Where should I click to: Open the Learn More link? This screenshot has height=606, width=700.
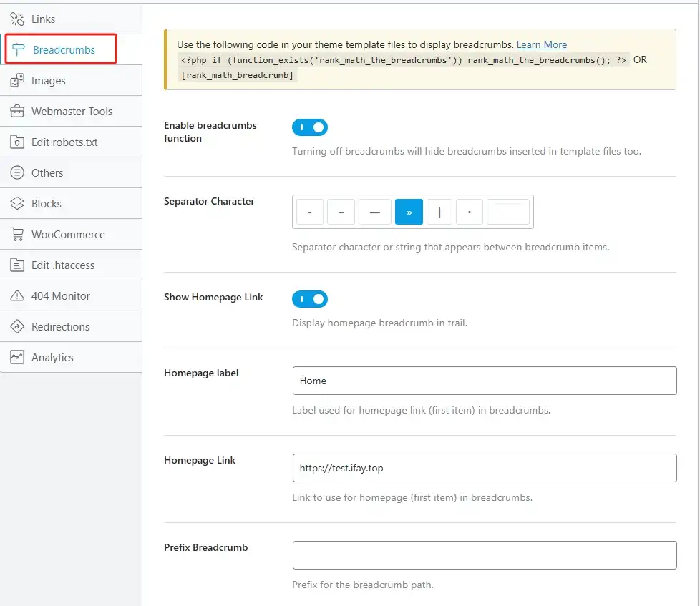point(542,44)
